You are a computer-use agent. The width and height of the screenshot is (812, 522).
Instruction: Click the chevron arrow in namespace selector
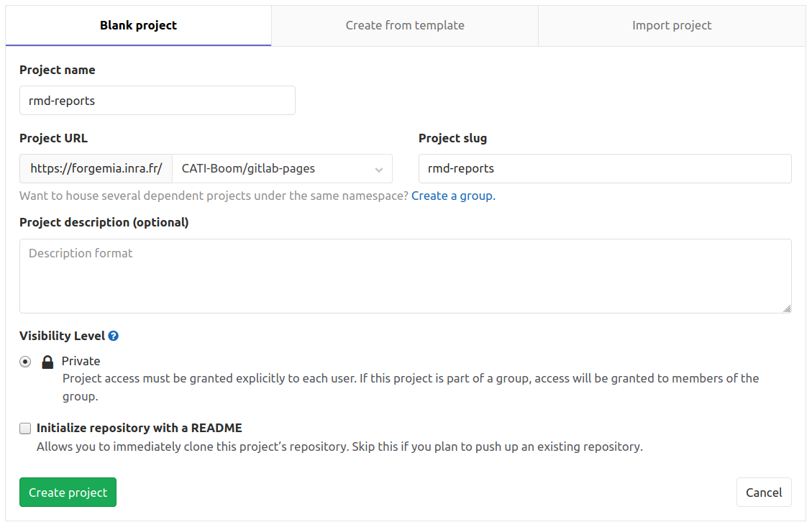(379, 169)
